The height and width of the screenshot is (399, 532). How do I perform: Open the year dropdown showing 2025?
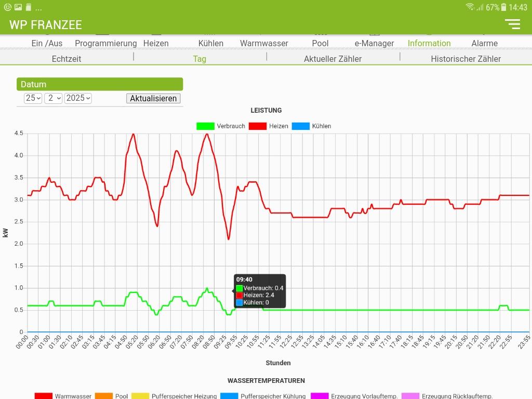[x=78, y=98]
